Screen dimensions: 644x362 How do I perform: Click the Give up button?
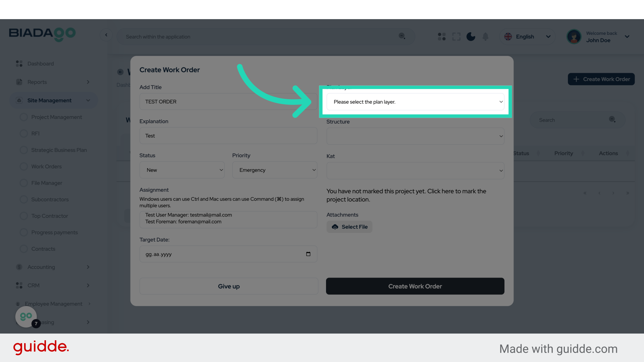228,286
